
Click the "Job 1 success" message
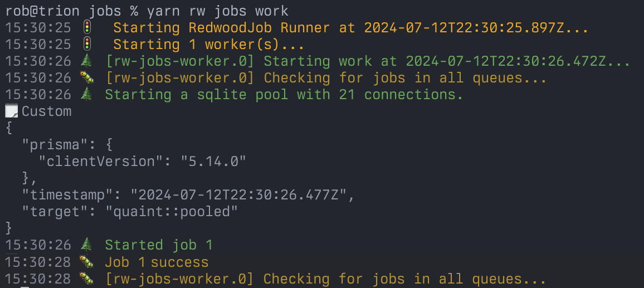click(x=157, y=262)
